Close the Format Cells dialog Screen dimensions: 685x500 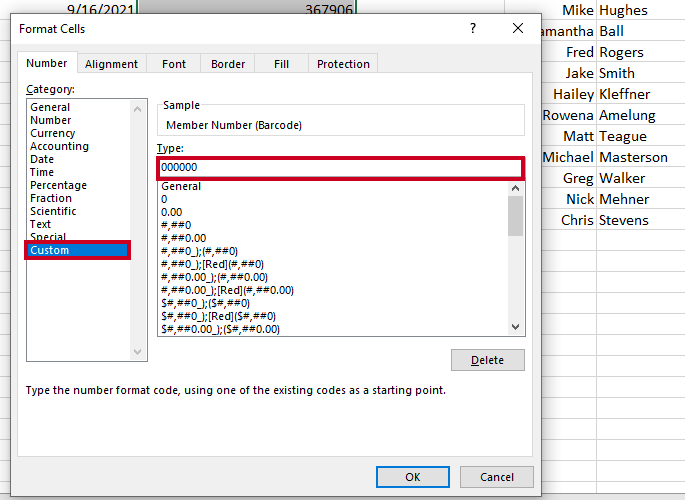[x=518, y=28]
